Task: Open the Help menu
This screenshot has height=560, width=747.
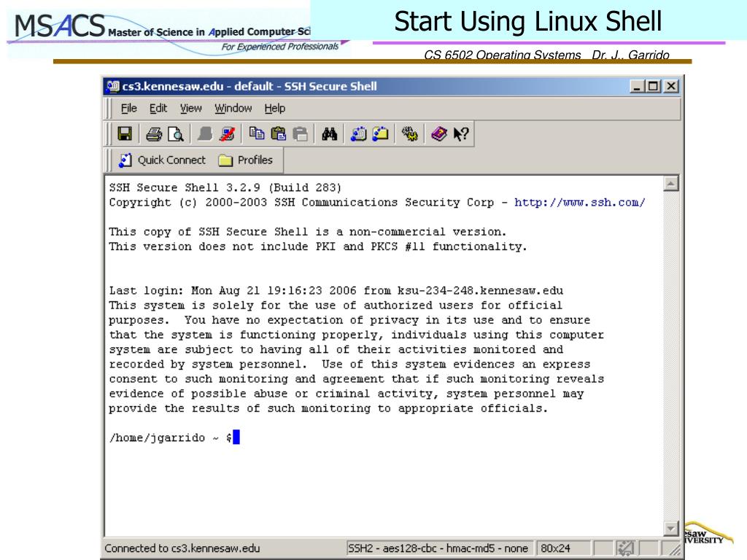Action: (275, 109)
